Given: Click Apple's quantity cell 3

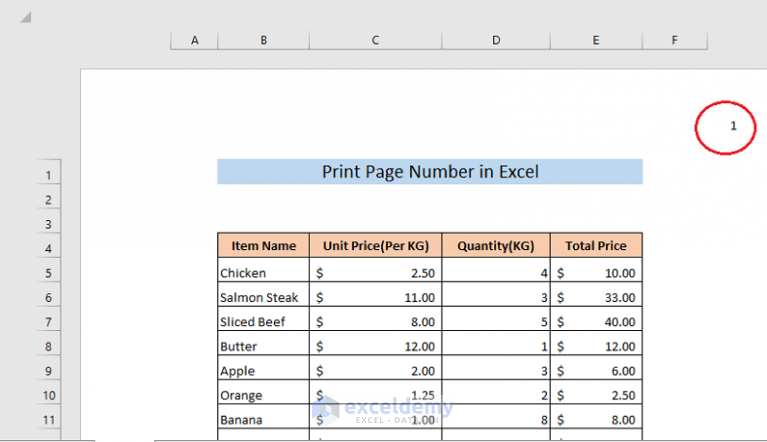Looking at the screenshot, I should click(x=496, y=368).
